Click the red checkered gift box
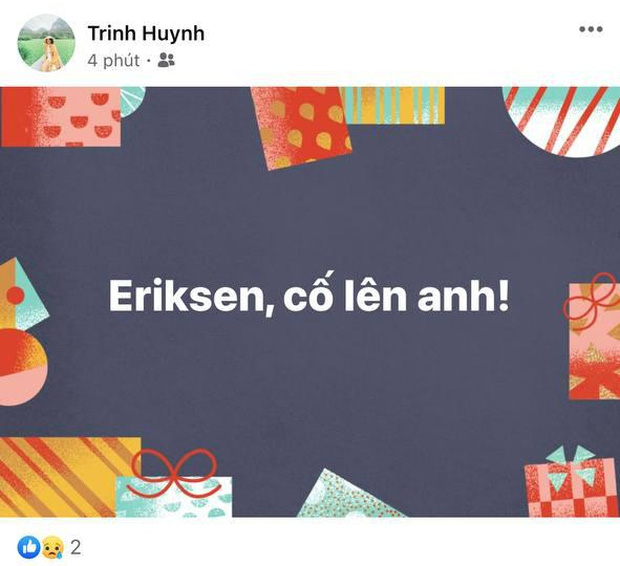620x566 pixels. point(571,486)
